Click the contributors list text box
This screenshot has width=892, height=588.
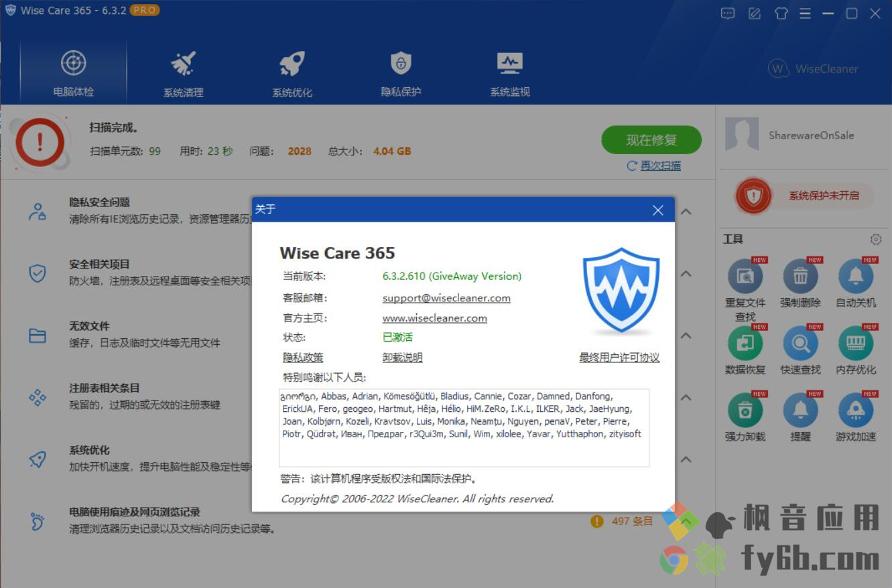pyautogui.click(x=464, y=427)
